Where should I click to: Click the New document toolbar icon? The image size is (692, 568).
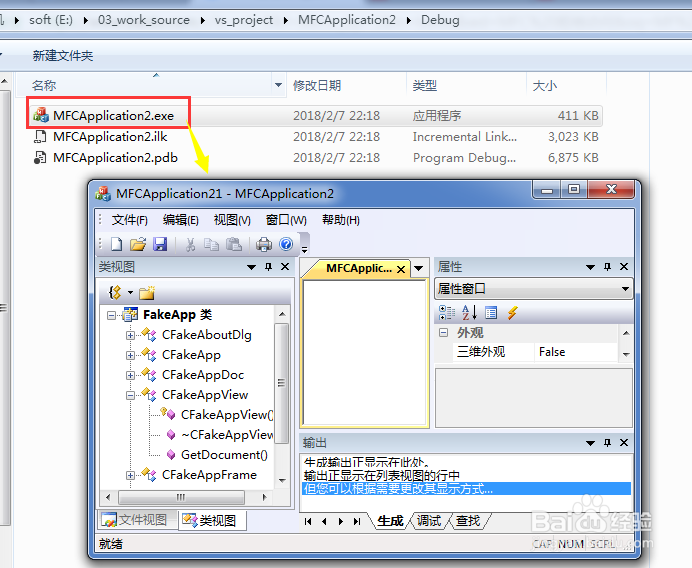[117, 244]
